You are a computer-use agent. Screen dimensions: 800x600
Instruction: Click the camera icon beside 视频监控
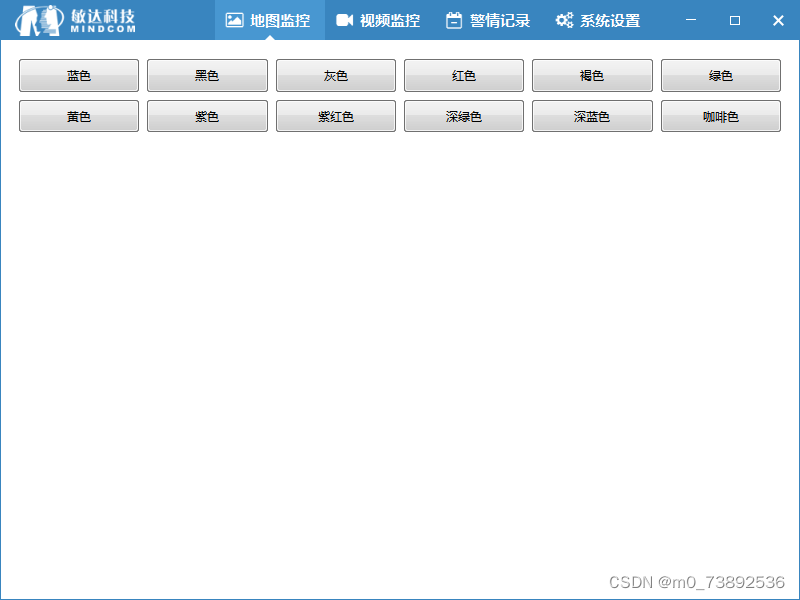[x=345, y=19]
